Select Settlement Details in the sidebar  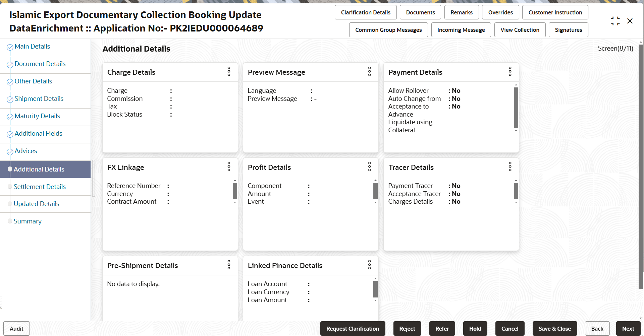click(40, 187)
